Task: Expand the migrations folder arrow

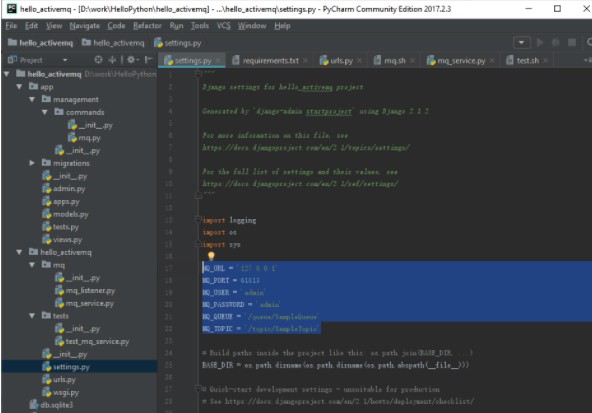Action: pos(32,163)
